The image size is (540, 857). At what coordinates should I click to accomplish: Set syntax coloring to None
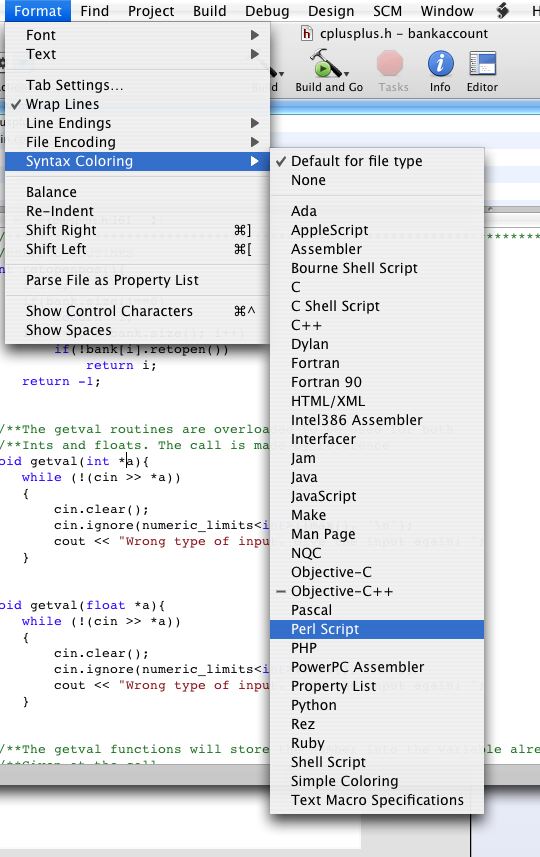377,180
